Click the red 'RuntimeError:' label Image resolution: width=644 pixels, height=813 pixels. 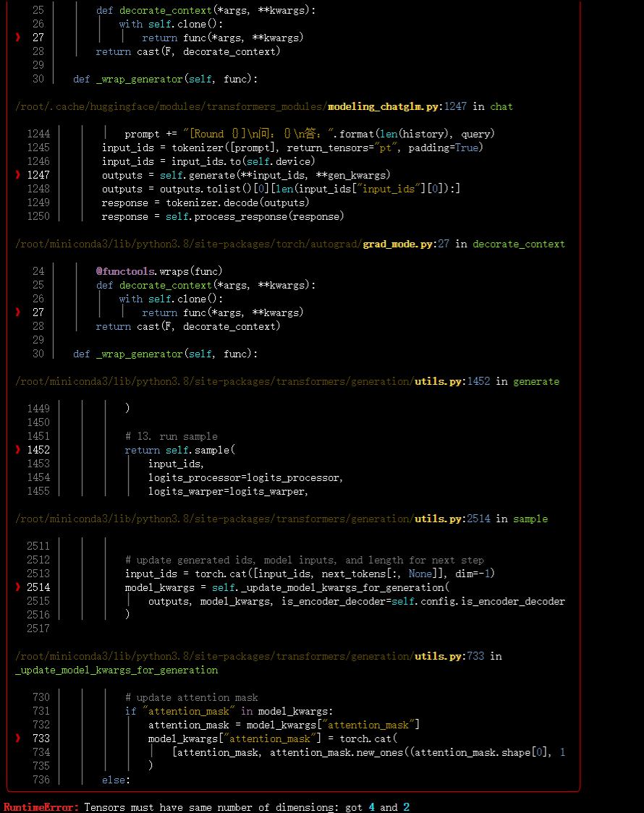pyautogui.click(x=41, y=806)
